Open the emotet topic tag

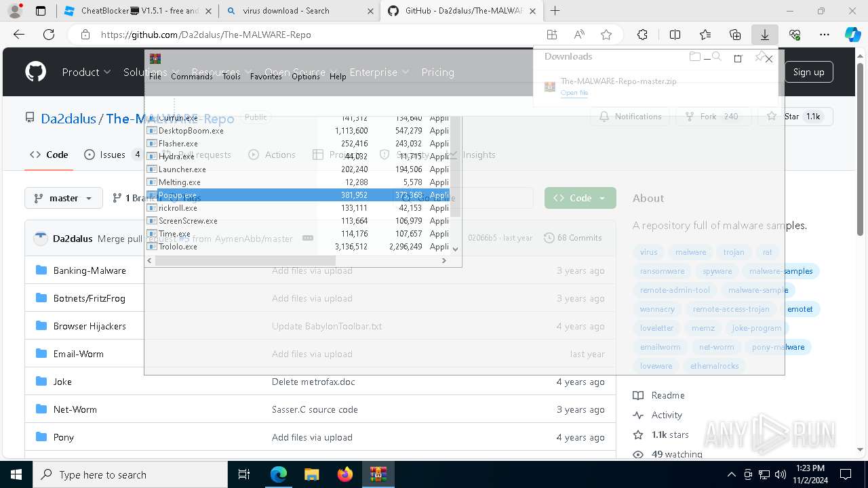pos(800,309)
